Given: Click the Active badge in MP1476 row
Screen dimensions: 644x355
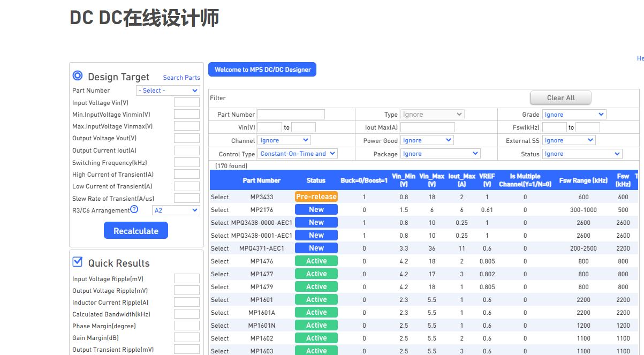Looking at the screenshot, I should coord(316,261).
